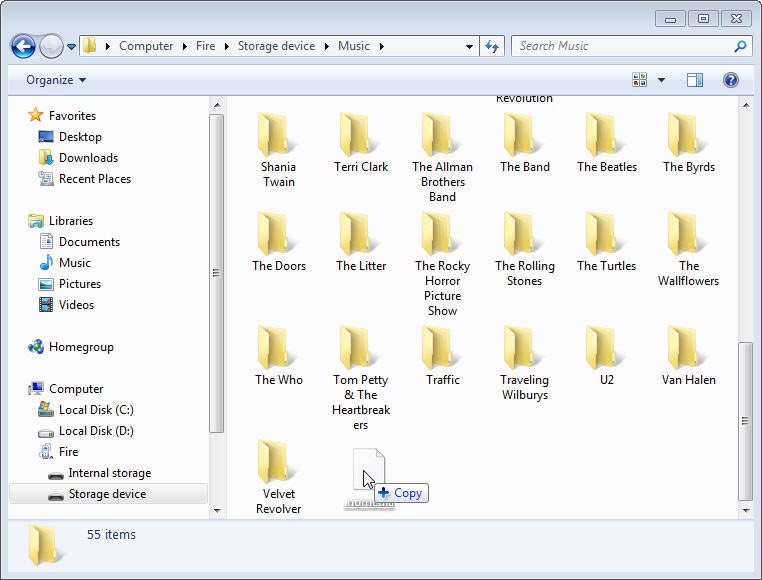Click the search magnifier icon
The image size is (762, 580).
click(x=740, y=46)
